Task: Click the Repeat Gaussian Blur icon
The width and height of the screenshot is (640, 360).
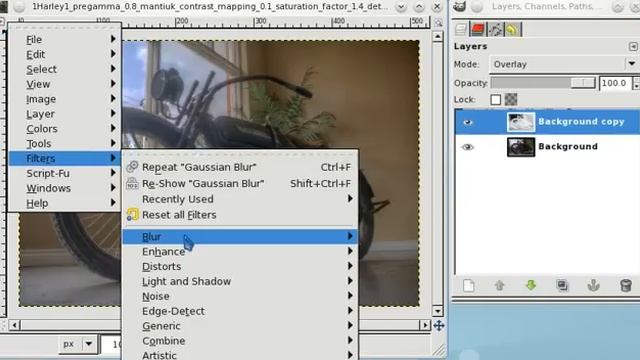Action: 132,167
